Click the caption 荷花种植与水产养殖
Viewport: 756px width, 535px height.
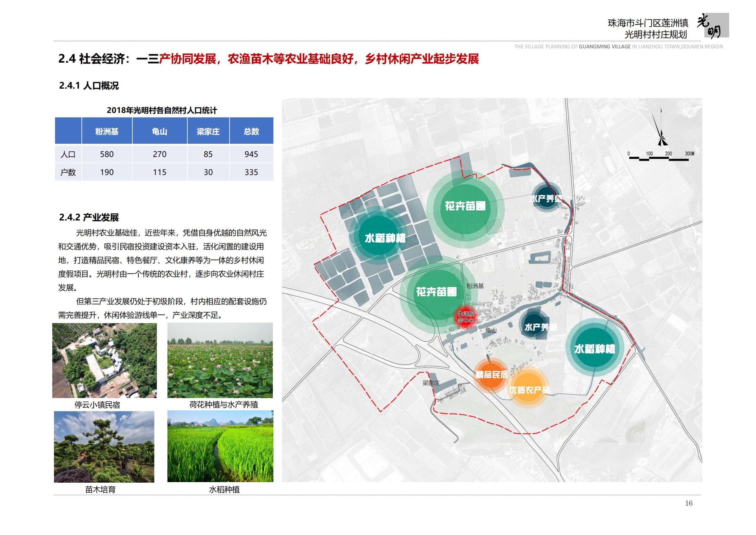[x=224, y=405]
